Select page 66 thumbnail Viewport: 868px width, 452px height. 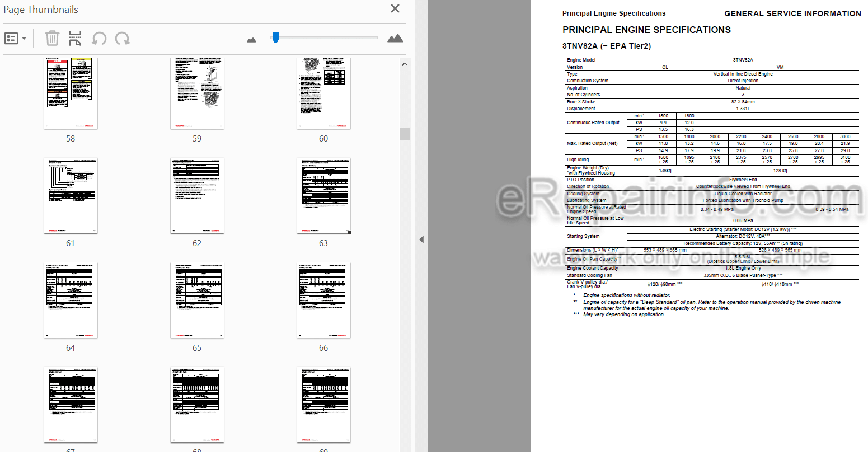(323, 300)
